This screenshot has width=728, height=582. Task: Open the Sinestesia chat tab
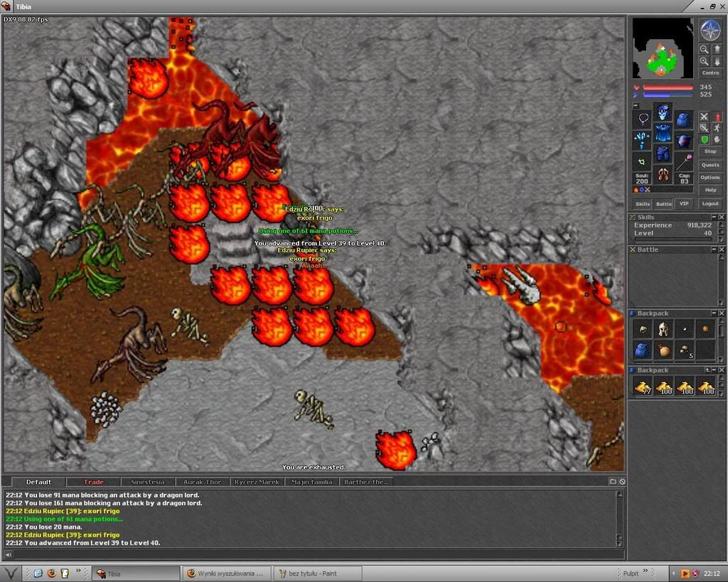[x=148, y=482]
